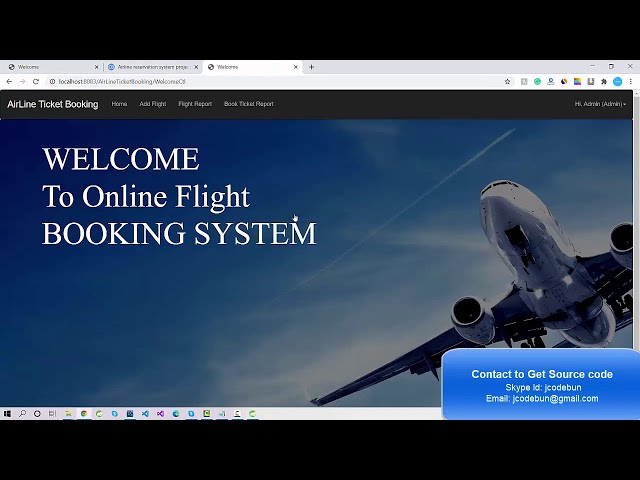Open purple Visual Studio from the taskbar
This screenshot has height=480, width=640.
coord(160,413)
